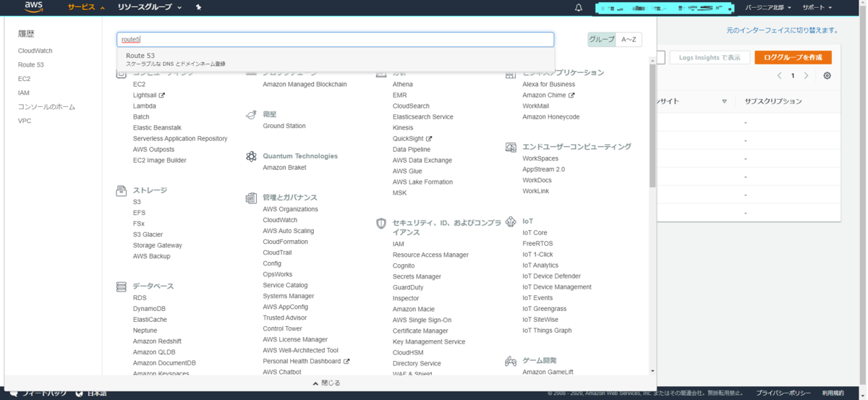Click the ロググループを作成 button

point(793,58)
